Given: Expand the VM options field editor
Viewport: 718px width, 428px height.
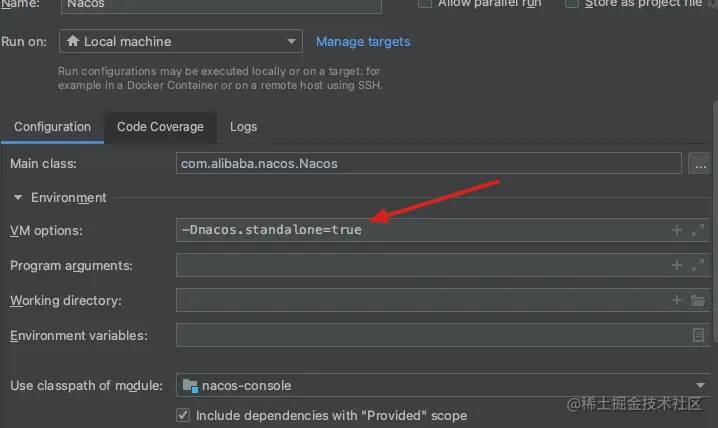Looking at the screenshot, I should click(698, 230).
